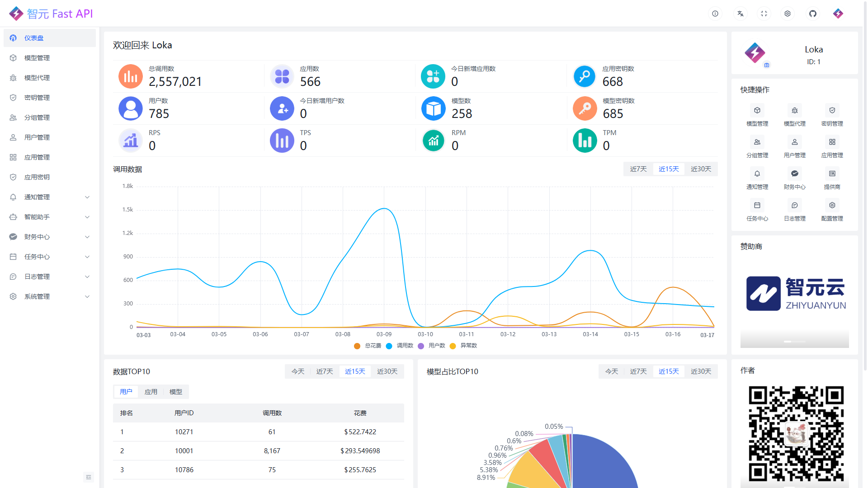Expand 财务中心 sidebar menu
The width and height of the screenshot is (868, 488).
50,237
